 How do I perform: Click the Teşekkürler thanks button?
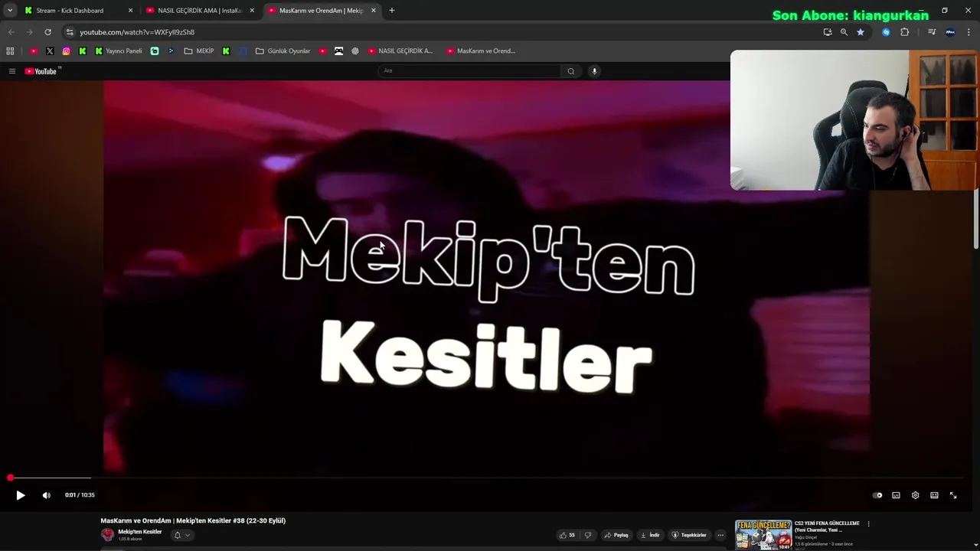coord(689,535)
